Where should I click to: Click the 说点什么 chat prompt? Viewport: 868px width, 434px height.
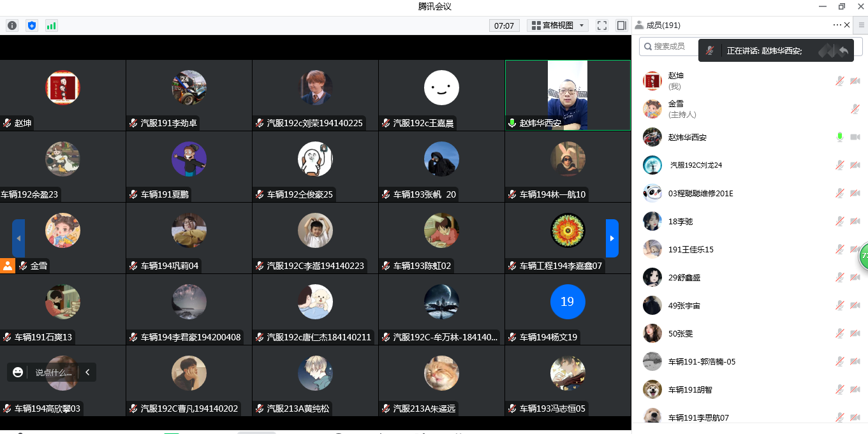(x=54, y=372)
